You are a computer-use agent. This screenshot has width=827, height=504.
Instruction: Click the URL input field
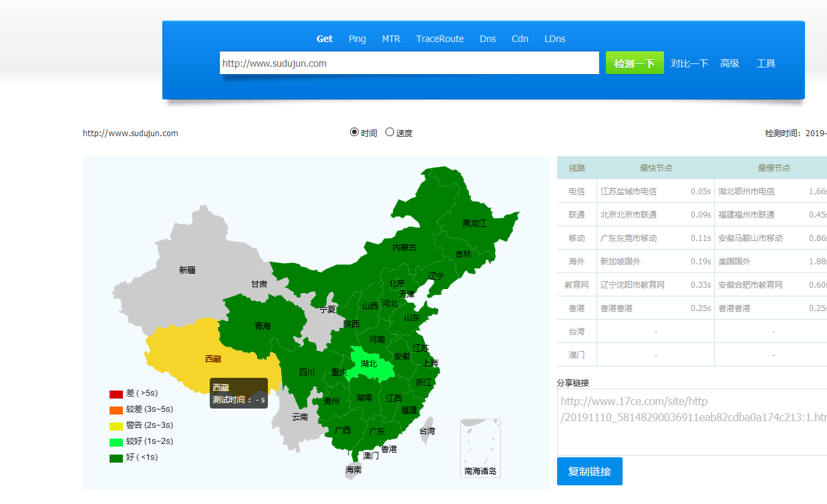[x=409, y=62]
